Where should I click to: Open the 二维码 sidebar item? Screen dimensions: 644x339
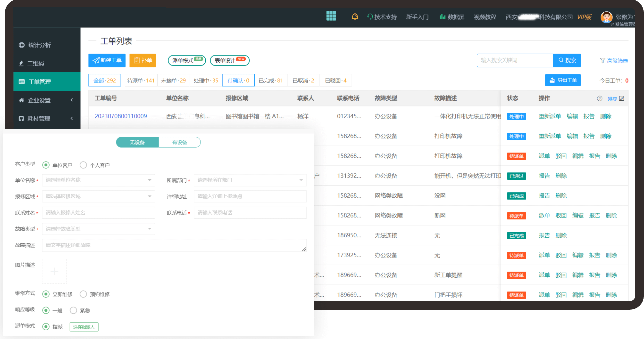coord(35,63)
